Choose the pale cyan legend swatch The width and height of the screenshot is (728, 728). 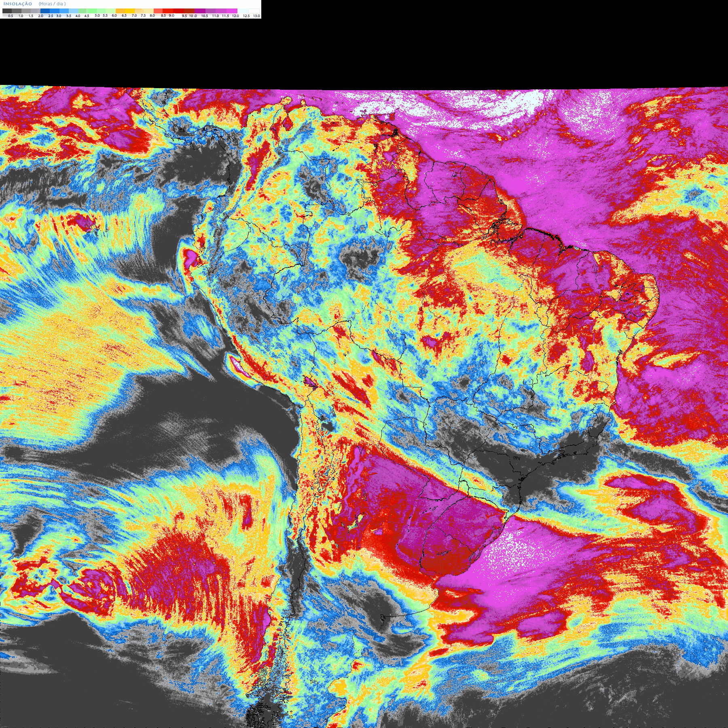pyautogui.click(x=243, y=11)
